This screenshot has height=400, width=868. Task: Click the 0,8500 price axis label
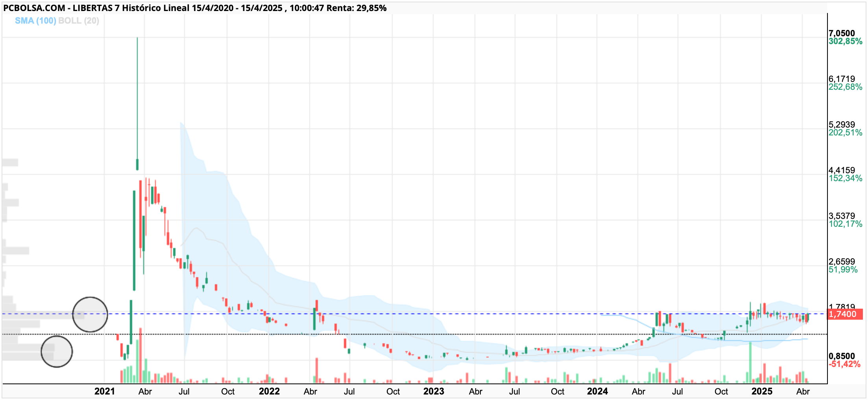842,356
